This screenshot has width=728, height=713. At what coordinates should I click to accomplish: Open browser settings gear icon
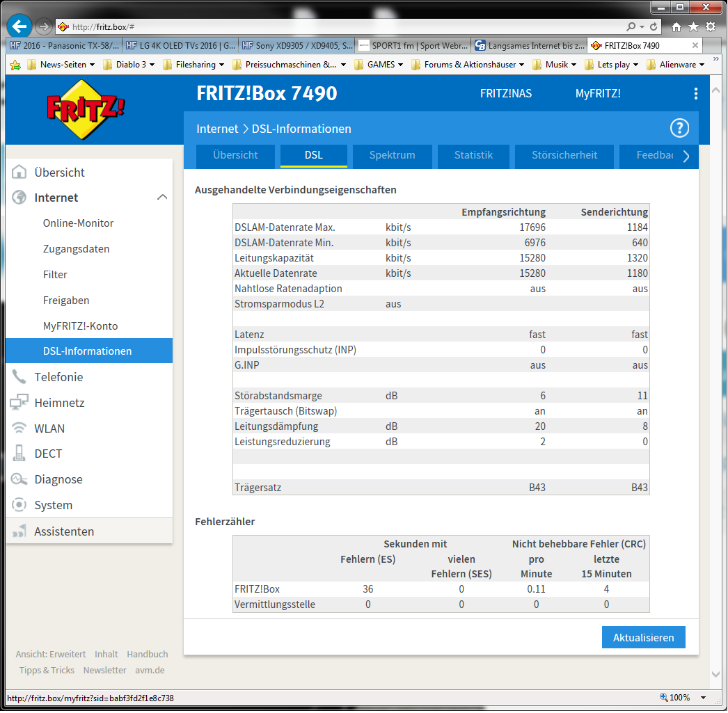(x=710, y=27)
